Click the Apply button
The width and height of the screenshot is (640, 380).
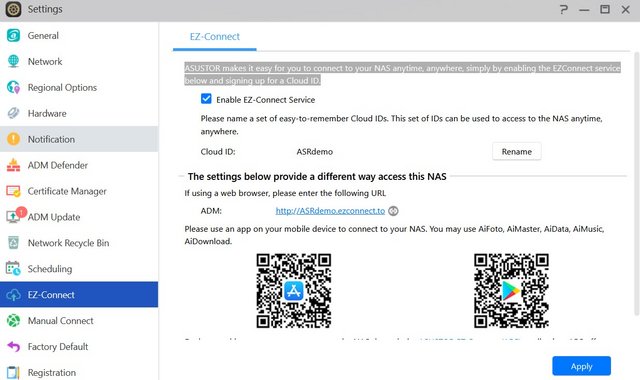(x=581, y=366)
